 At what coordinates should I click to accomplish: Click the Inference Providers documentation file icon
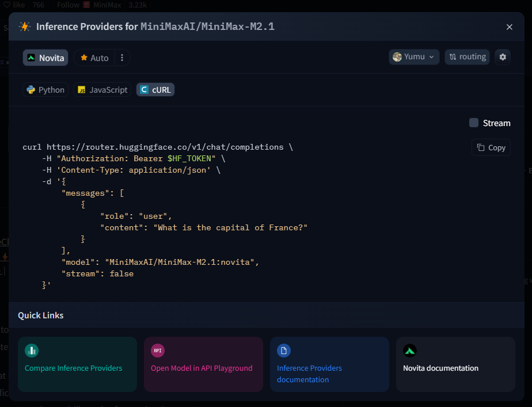click(284, 350)
